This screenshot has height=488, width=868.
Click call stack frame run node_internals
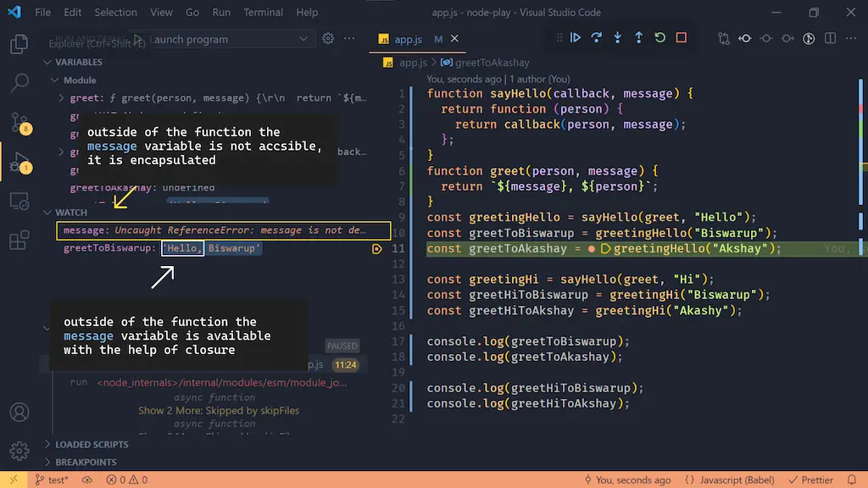click(x=209, y=382)
